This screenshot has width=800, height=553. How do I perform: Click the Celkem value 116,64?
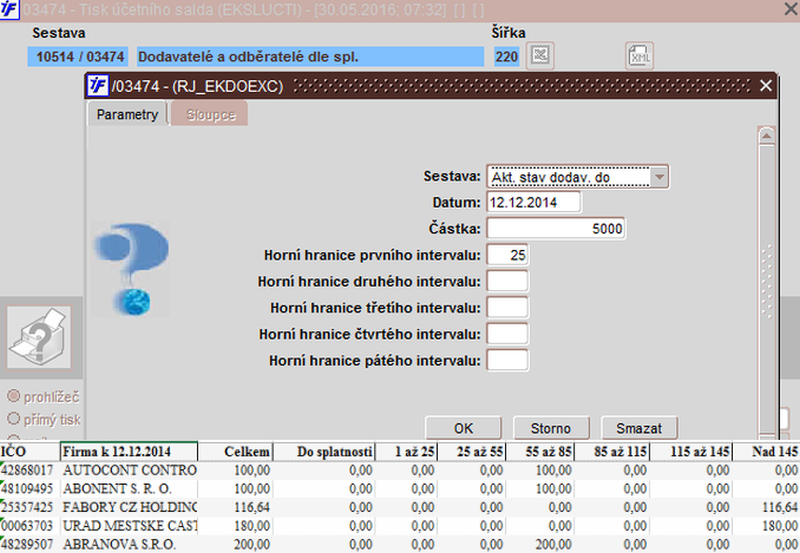click(252, 507)
